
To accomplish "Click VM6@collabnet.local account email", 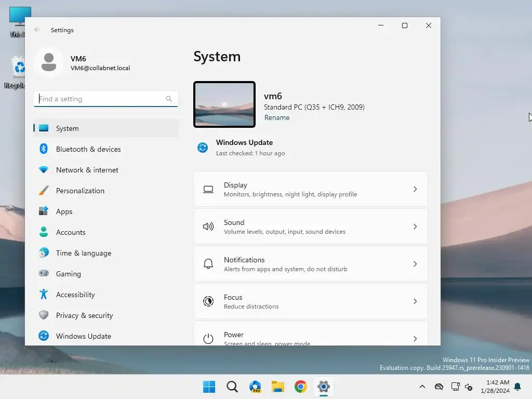I will [100, 68].
